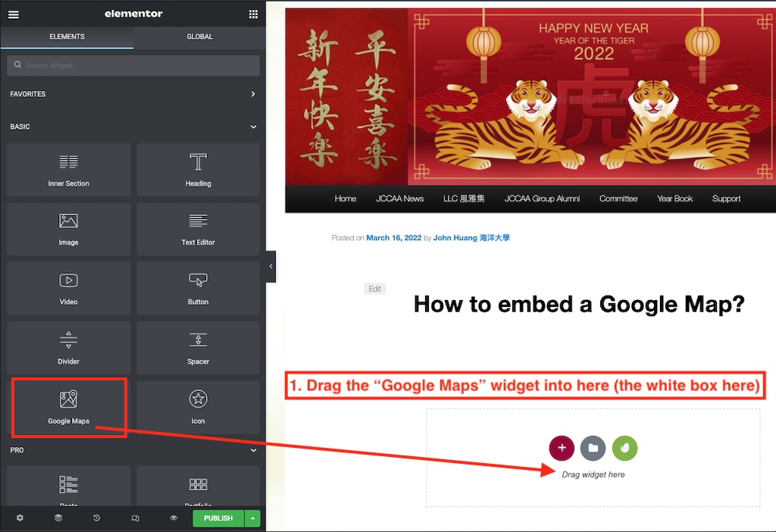Open JCCAA Group Alumni menu item
Screen dimensions: 776x532
tap(542, 199)
